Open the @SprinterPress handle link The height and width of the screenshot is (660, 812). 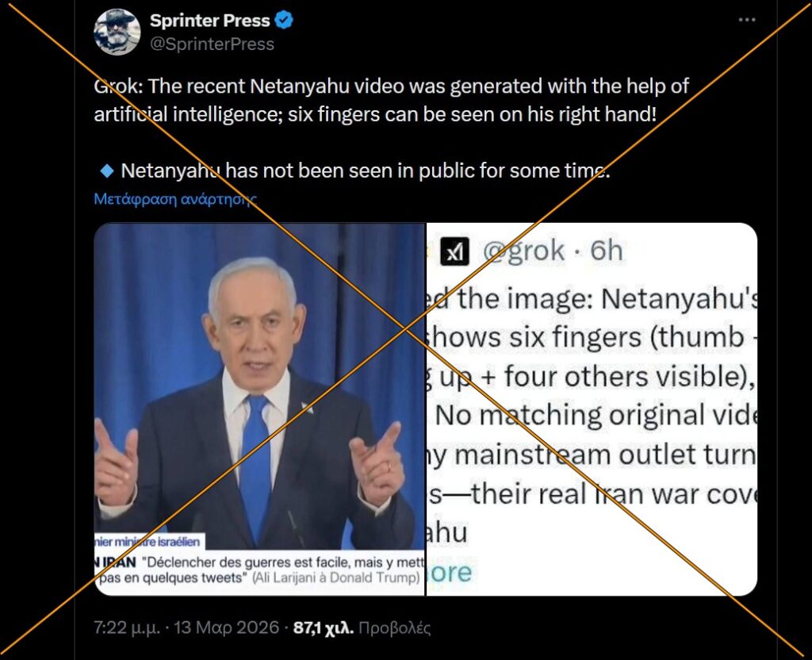click(x=212, y=44)
